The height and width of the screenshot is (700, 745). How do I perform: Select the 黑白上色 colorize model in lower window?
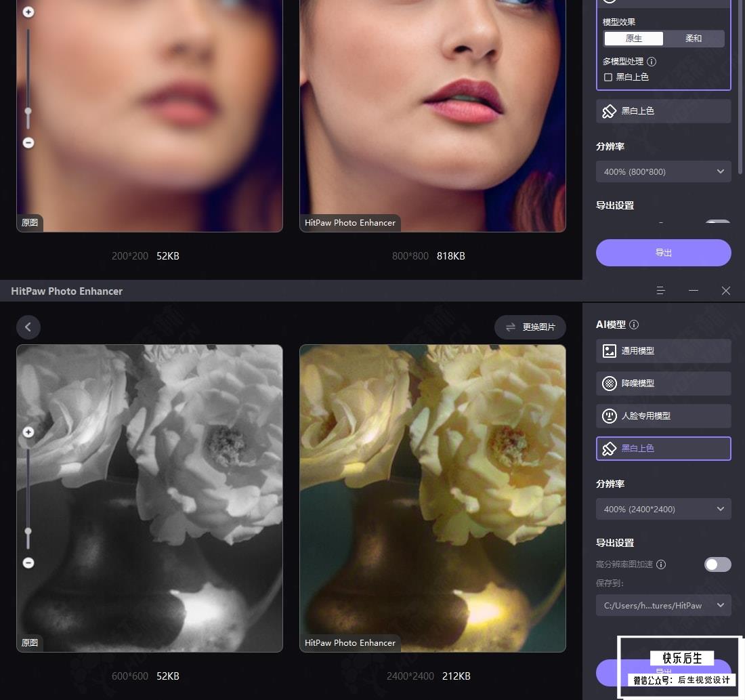[663, 449]
